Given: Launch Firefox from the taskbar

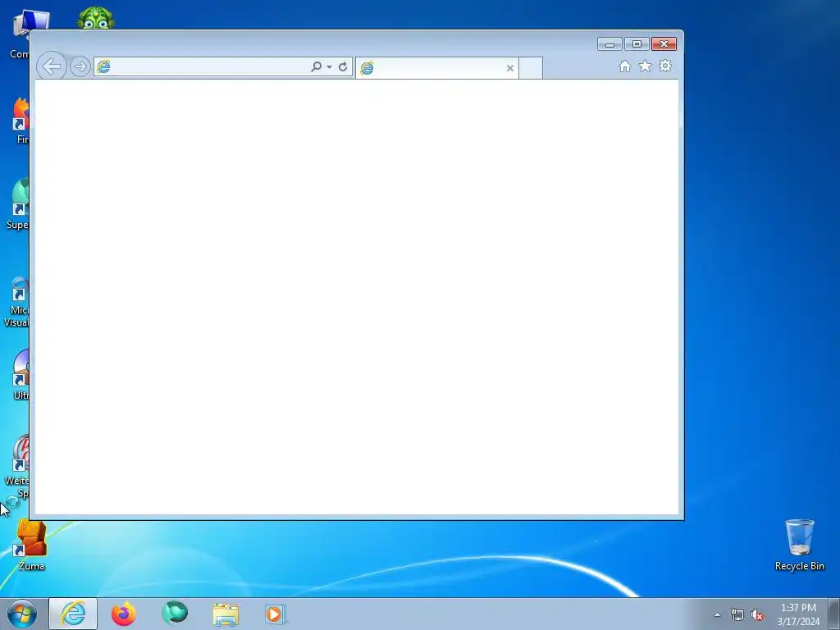Looking at the screenshot, I should [124, 614].
